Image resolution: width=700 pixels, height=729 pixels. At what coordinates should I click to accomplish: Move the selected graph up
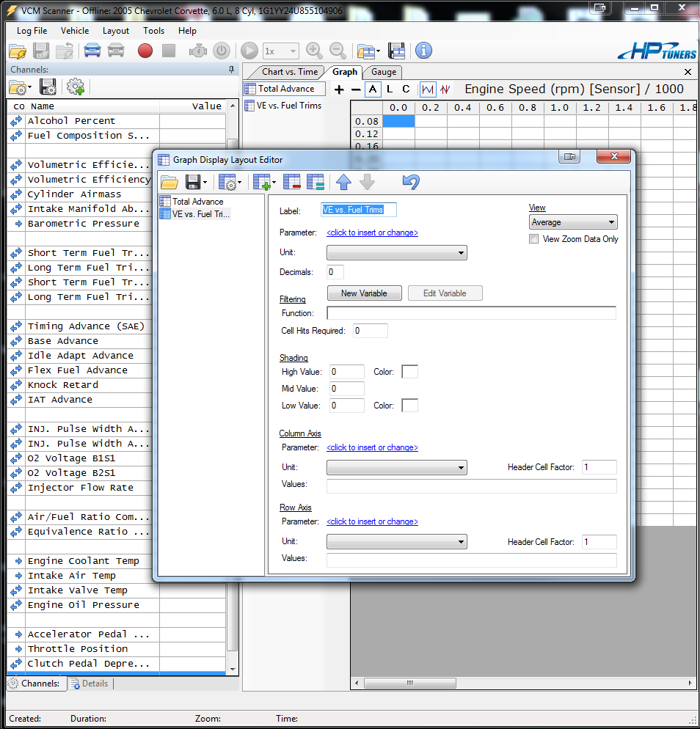(343, 181)
